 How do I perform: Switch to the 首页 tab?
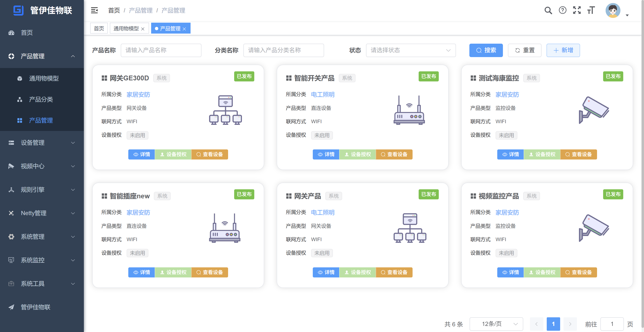pyautogui.click(x=99, y=28)
